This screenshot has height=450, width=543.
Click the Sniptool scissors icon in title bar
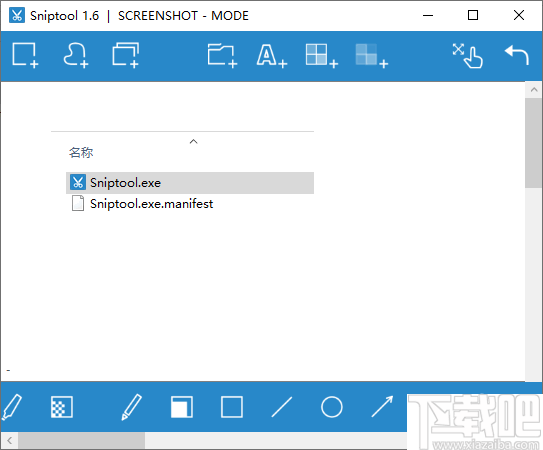[17, 16]
